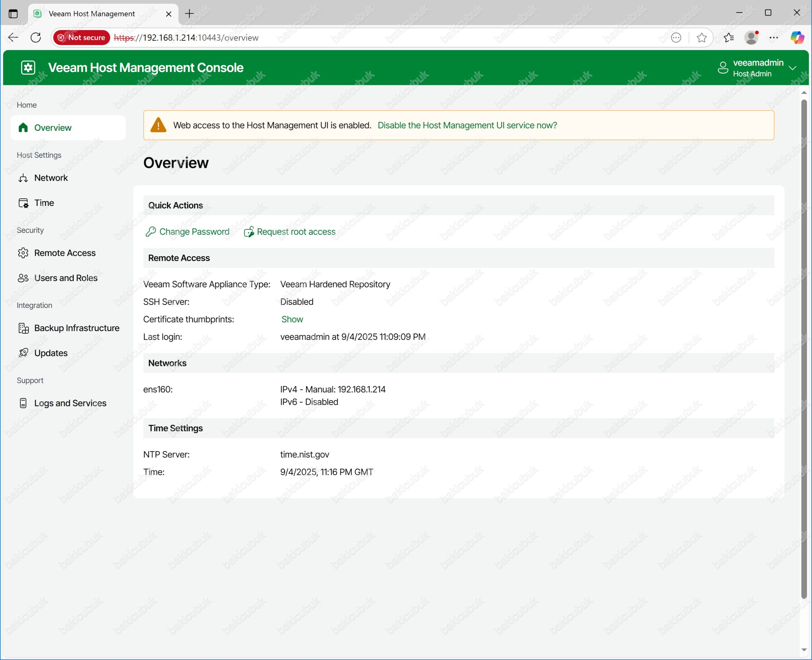Click the page vertical scrollbar thumb
812x660 pixels.
(x=804, y=349)
